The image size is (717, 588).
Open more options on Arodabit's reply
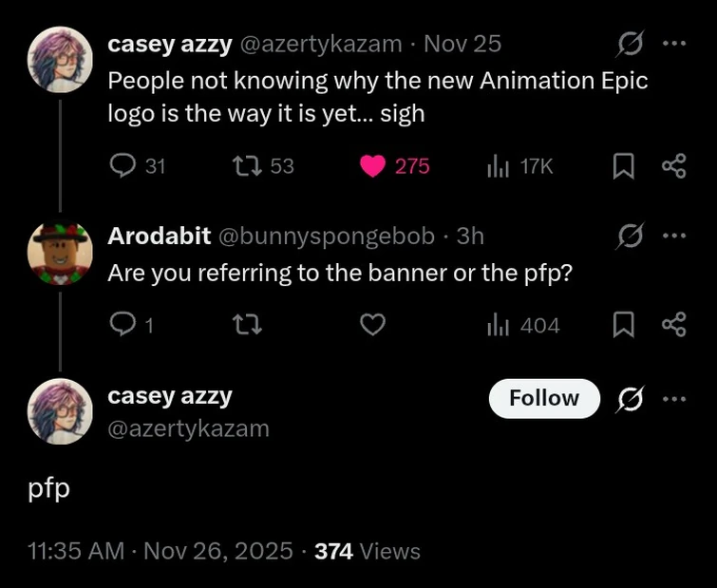(x=673, y=235)
